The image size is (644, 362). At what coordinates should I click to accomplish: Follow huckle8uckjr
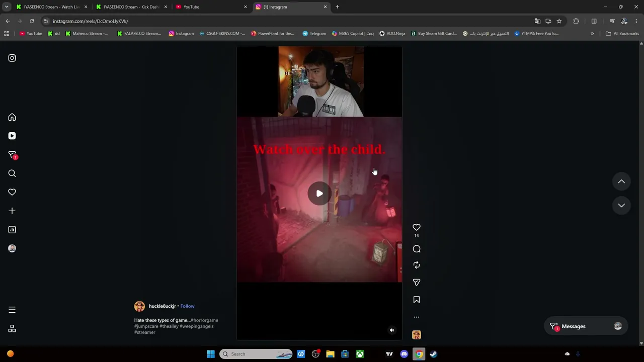[187, 306]
